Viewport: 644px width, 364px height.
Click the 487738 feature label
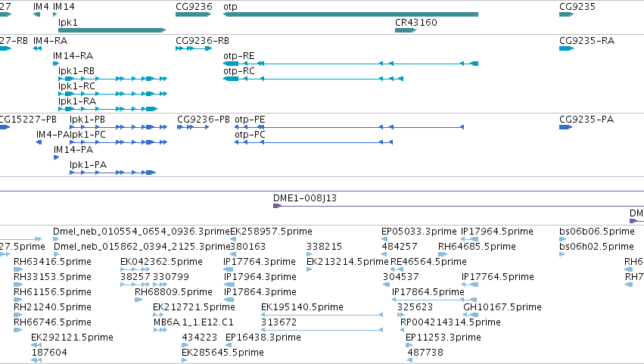pos(425,353)
